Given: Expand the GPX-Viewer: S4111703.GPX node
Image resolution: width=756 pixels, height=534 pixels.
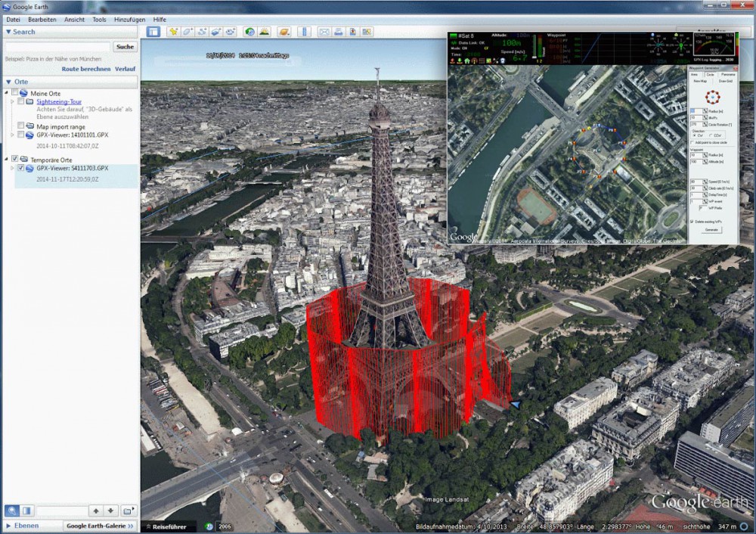Looking at the screenshot, I should 13,168.
